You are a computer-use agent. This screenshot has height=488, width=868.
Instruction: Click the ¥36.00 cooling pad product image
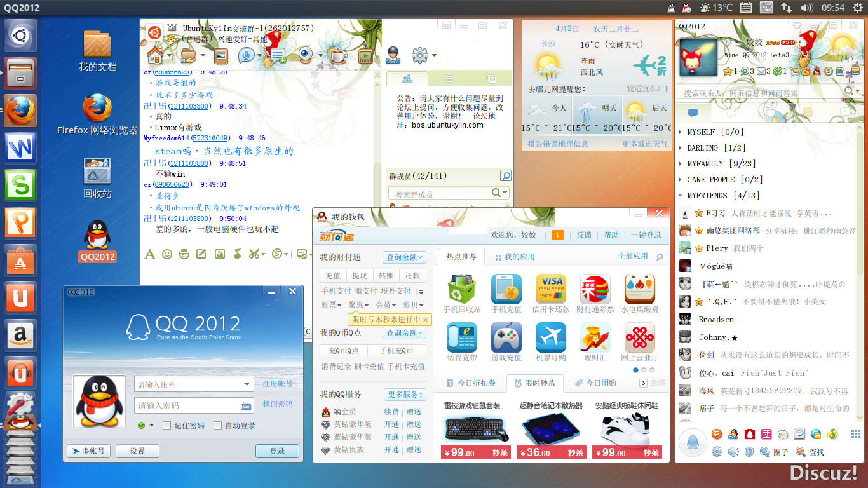point(551,429)
